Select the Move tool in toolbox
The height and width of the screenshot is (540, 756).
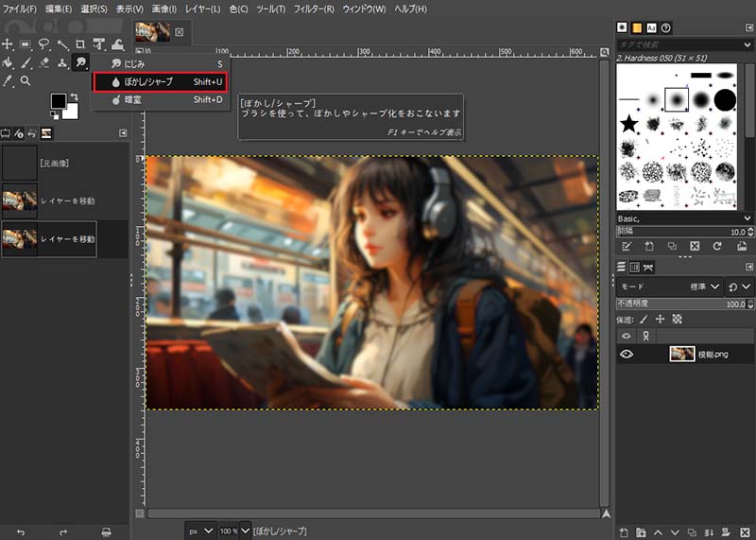pyautogui.click(x=8, y=44)
